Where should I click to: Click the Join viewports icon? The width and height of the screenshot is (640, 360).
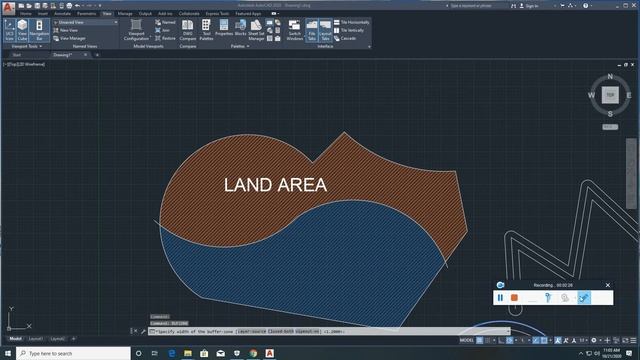162,30
